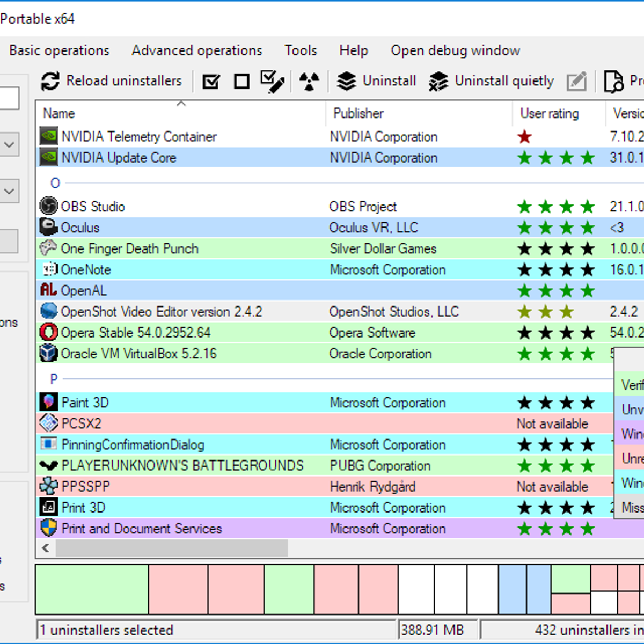This screenshot has width=644, height=644.
Task: Click the single red star rating for NVIDIA Telemetry
Action: pyautogui.click(x=525, y=137)
